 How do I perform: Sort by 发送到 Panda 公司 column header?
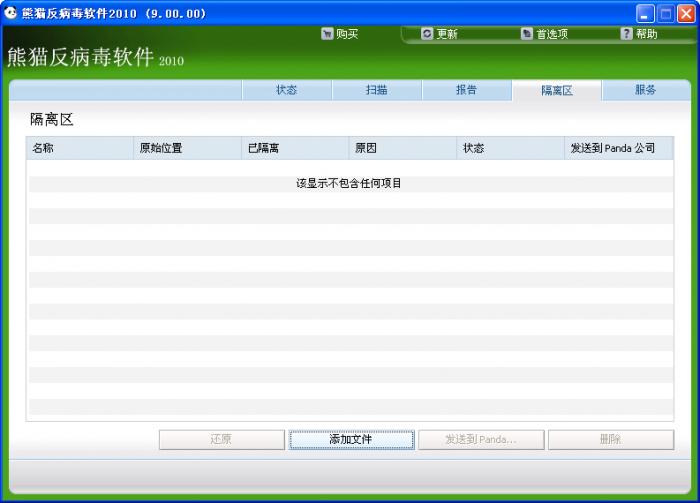click(619, 148)
